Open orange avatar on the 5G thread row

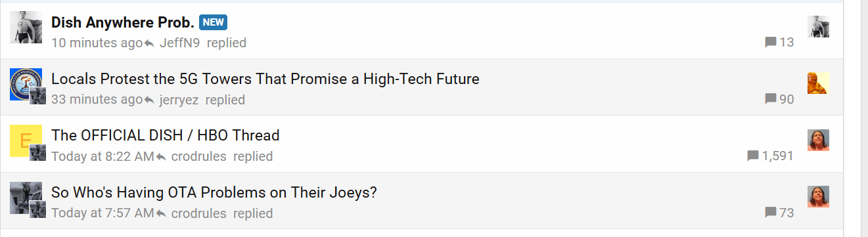coord(818,83)
